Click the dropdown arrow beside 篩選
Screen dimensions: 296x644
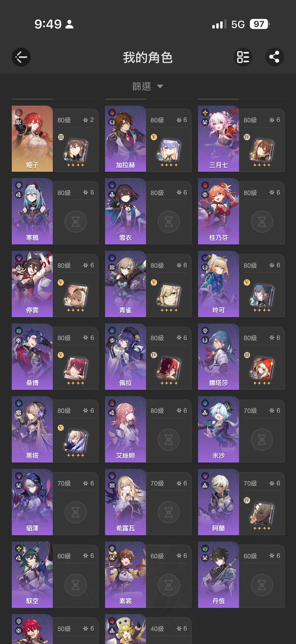point(160,86)
